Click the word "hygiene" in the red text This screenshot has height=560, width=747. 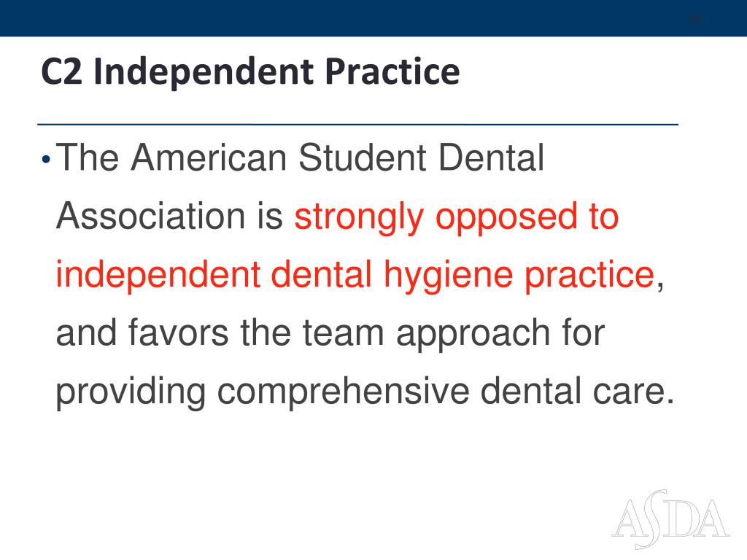click(x=449, y=276)
